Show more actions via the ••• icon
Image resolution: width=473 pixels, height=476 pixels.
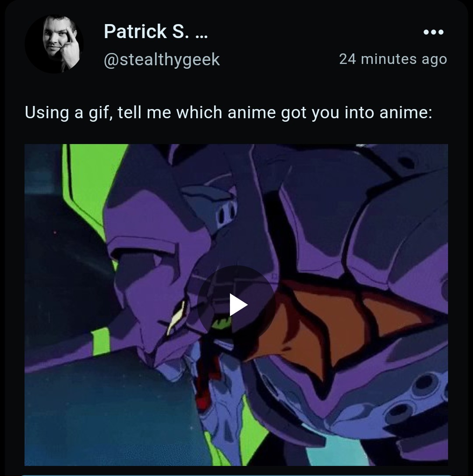[434, 32]
